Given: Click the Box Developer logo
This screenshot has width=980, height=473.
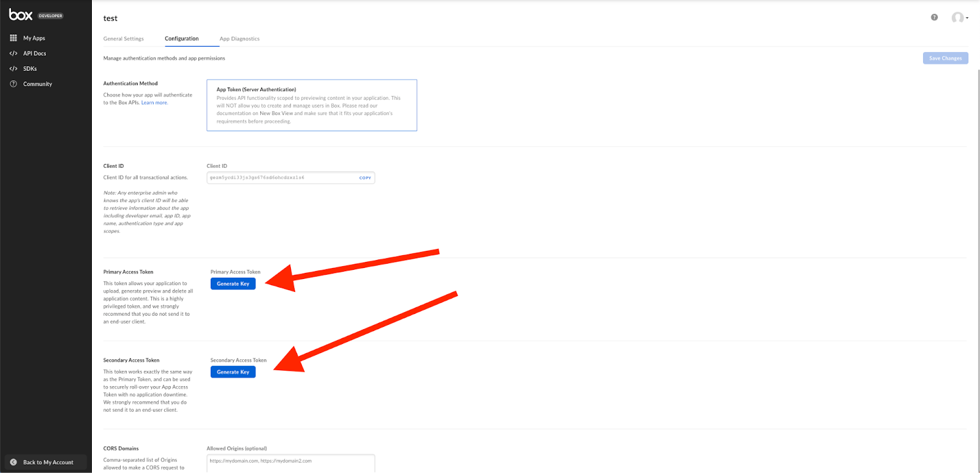Looking at the screenshot, I should click(36, 15).
